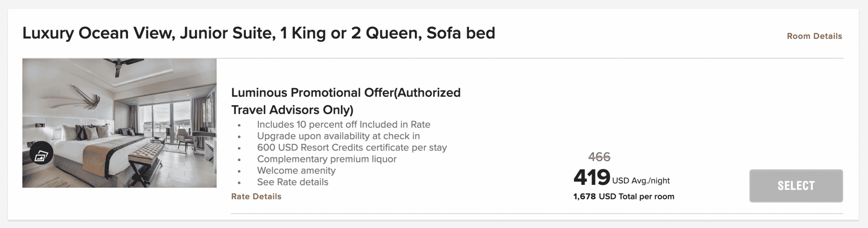Click the "USD Avg./night" label
868x228 pixels.
641,181
